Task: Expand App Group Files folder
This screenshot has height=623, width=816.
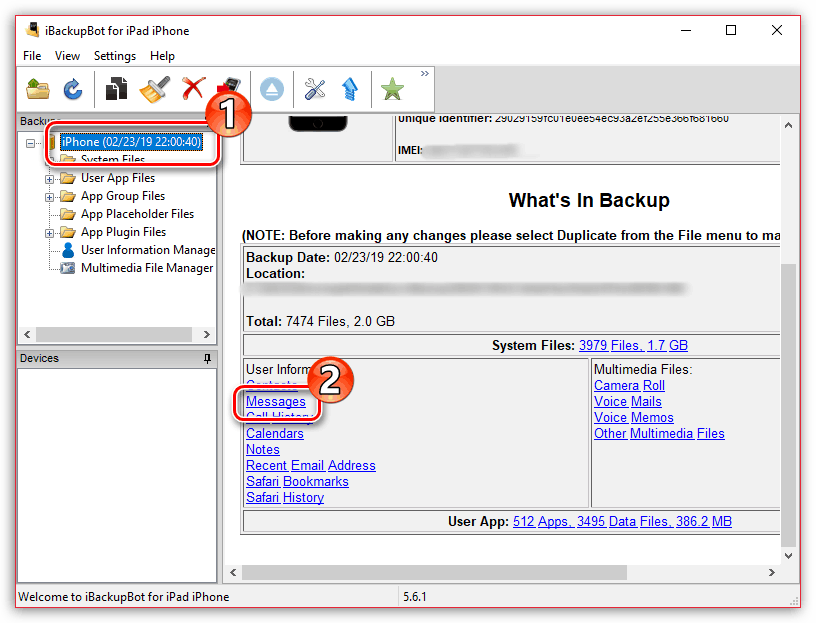Action: coord(49,197)
